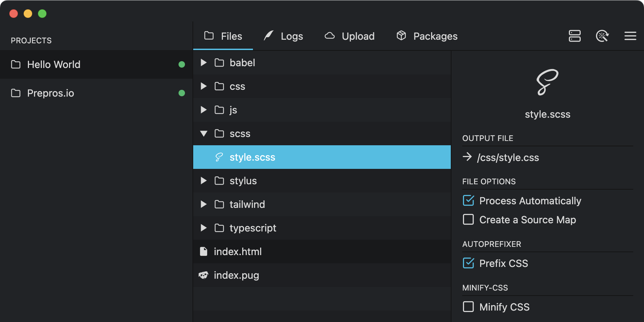Image resolution: width=644 pixels, height=322 pixels.
Task: Click the file icon beside index.html
Action: click(204, 252)
